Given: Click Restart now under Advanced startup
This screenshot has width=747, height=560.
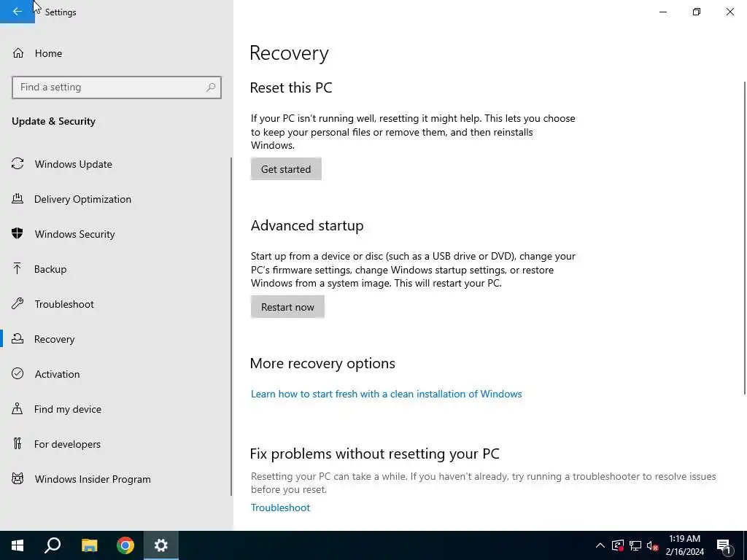Looking at the screenshot, I should coord(287,307).
